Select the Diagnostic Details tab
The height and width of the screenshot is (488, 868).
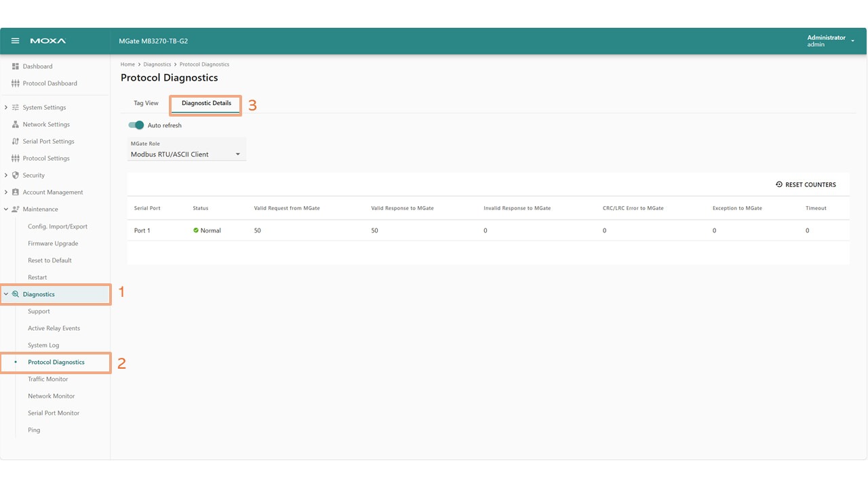pyautogui.click(x=206, y=104)
